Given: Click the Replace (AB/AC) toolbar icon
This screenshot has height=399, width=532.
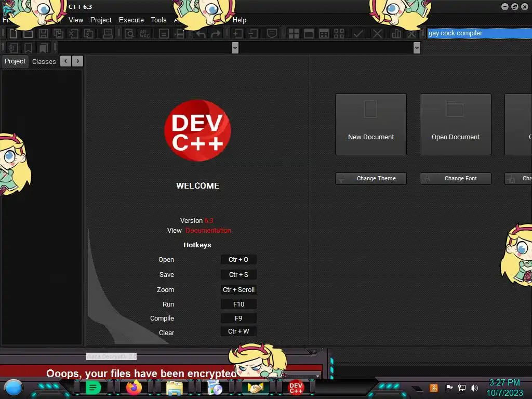Looking at the screenshot, I should click(x=145, y=34).
